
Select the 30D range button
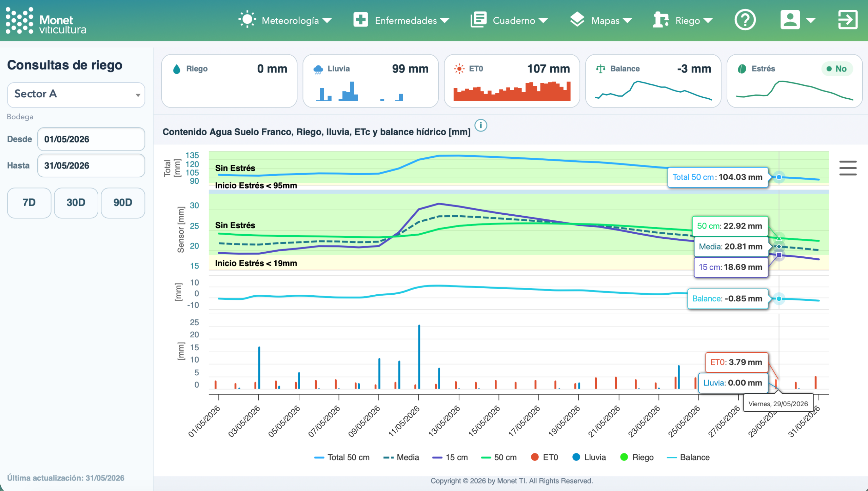tap(76, 203)
